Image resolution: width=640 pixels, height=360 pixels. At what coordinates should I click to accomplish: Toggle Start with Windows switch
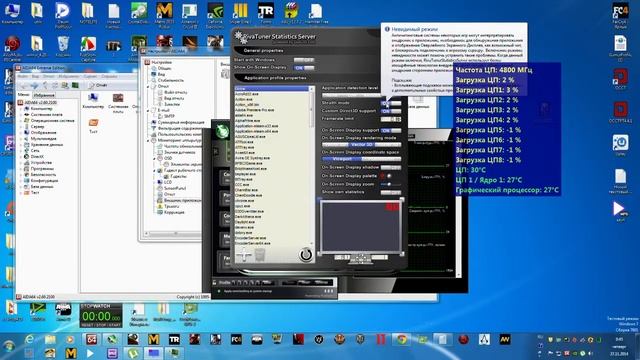(304, 60)
